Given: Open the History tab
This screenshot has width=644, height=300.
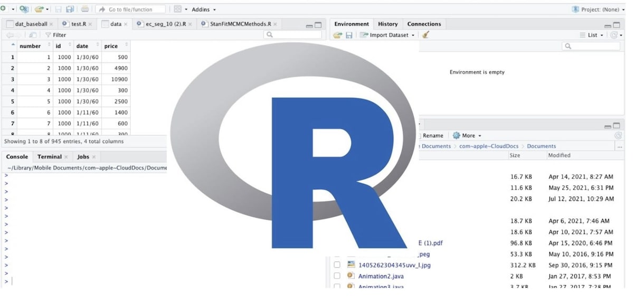Looking at the screenshot, I should [x=388, y=24].
